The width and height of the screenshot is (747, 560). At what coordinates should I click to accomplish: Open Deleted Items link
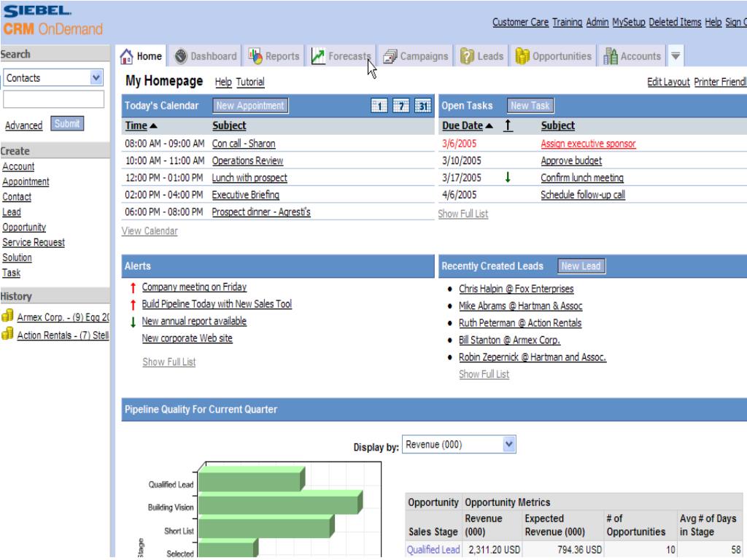click(675, 22)
